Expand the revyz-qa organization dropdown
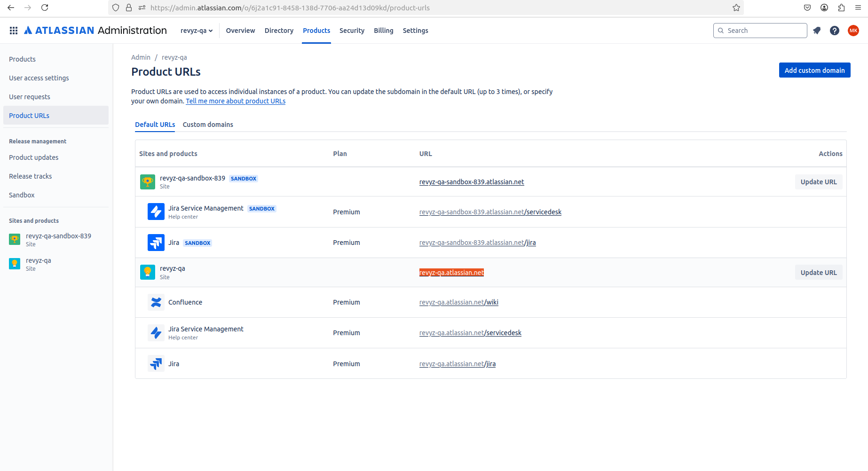 [x=197, y=31]
